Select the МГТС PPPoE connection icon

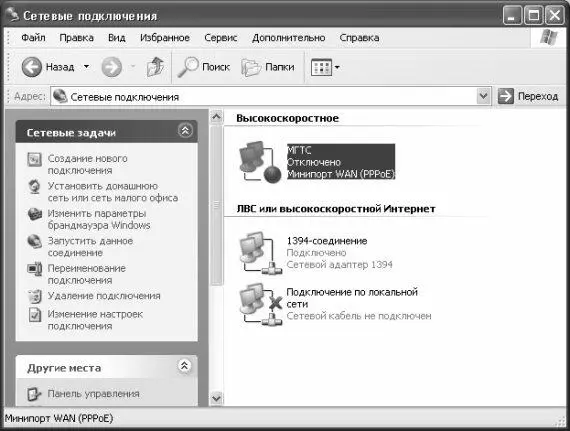tap(260, 162)
